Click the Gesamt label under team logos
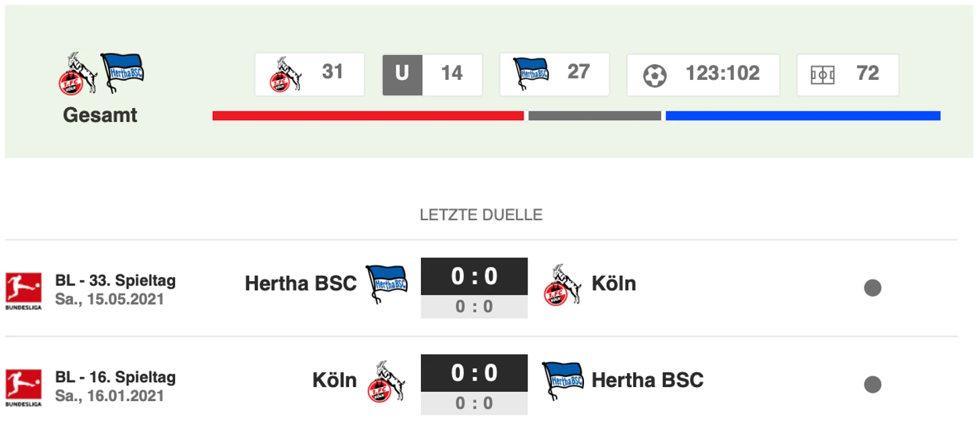This screenshot has width=980, height=432. 100,115
